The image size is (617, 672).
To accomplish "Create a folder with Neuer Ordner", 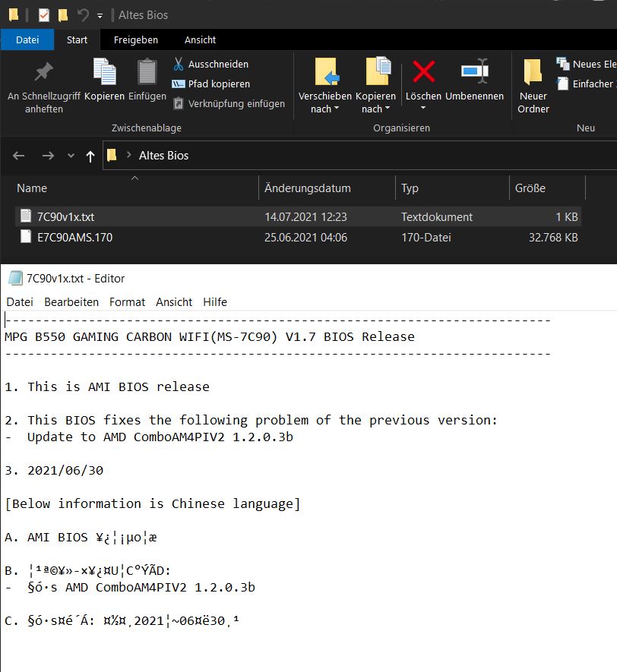I will [533, 86].
